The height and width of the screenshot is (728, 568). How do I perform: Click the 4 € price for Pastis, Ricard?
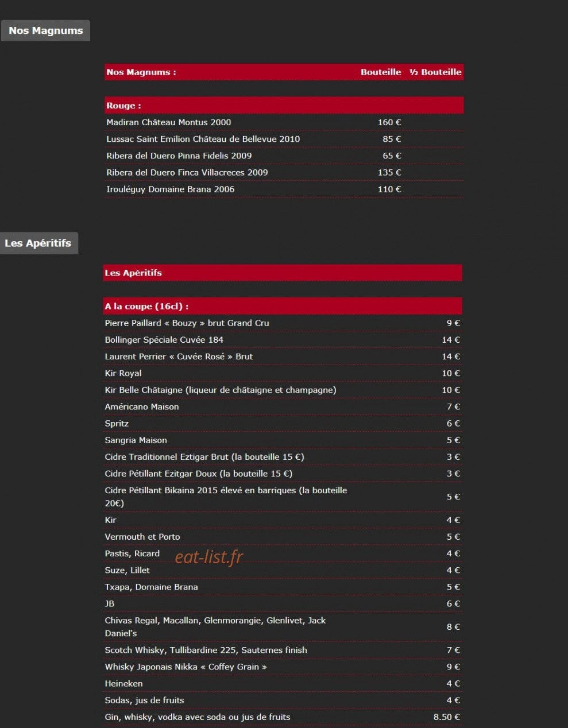(453, 553)
